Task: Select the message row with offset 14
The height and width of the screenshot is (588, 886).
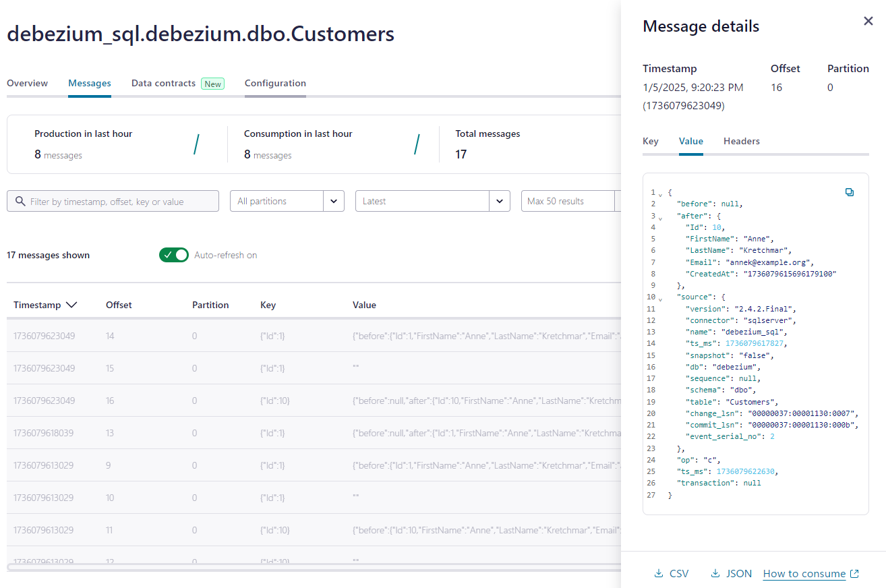Action: [x=314, y=336]
